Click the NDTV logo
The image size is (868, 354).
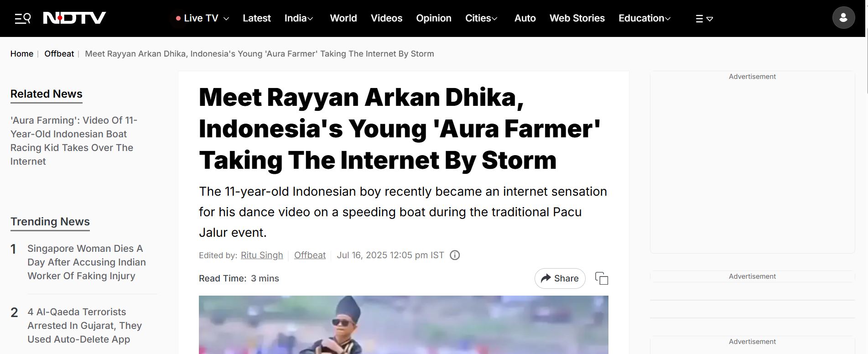pos(74,18)
